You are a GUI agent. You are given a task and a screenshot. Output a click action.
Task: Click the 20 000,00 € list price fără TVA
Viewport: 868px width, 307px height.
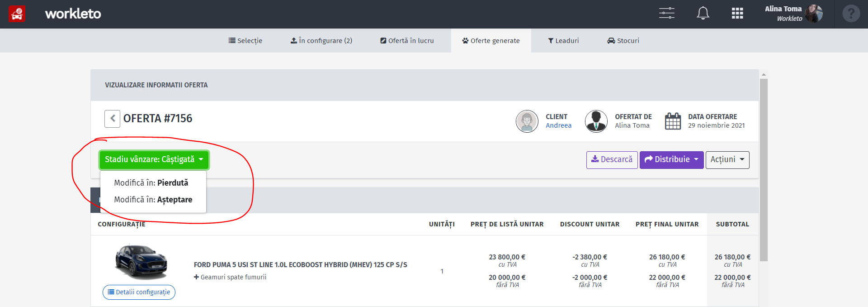(x=507, y=278)
